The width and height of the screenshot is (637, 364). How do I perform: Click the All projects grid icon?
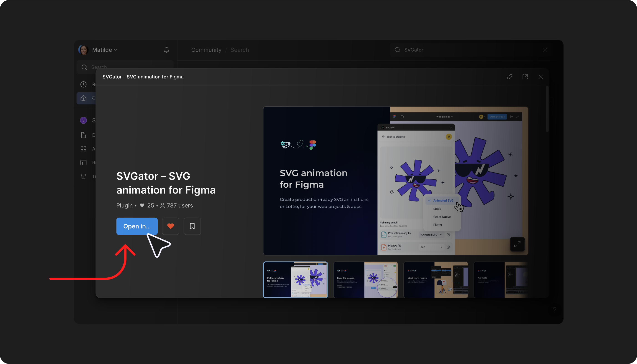coord(83,149)
